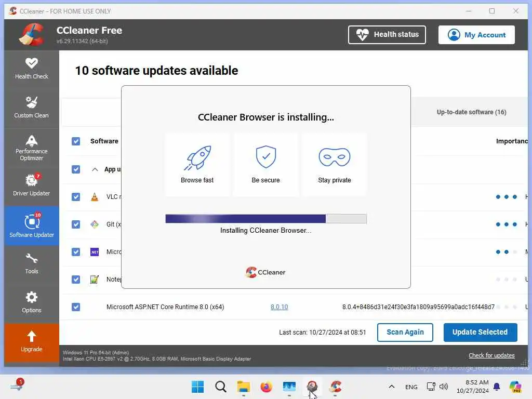Viewport: 532px width, 399px height.
Task: Click the CCleaner logo in the dialog footer
Action: pyautogui.click(x=265, y=272)
